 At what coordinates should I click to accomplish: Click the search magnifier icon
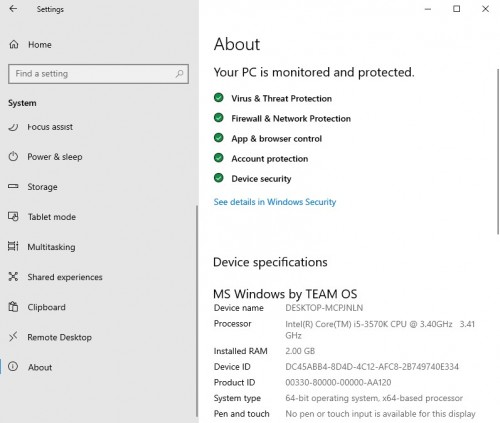click(x=179, y=74)
